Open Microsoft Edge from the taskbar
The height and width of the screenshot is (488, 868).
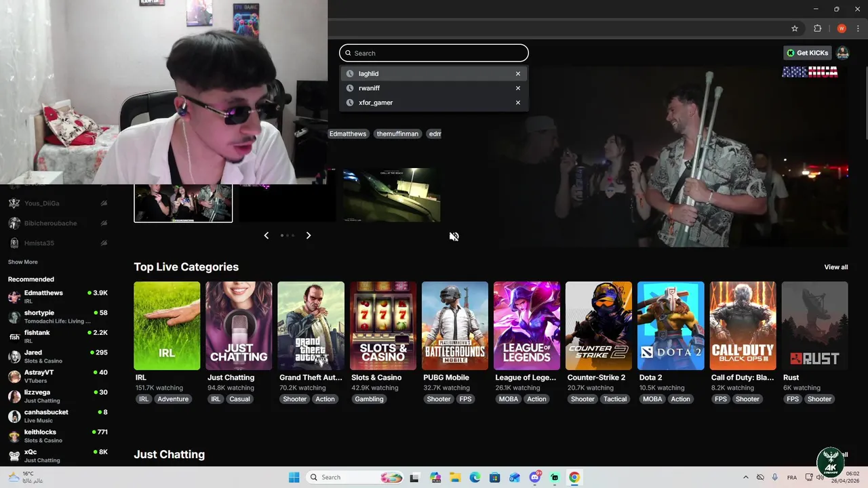475,477
